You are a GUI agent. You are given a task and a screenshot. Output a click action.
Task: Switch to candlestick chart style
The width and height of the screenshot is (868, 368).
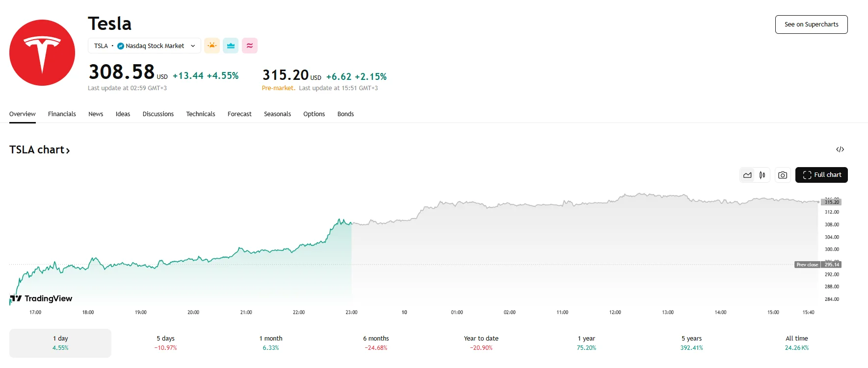click(762, 175)
